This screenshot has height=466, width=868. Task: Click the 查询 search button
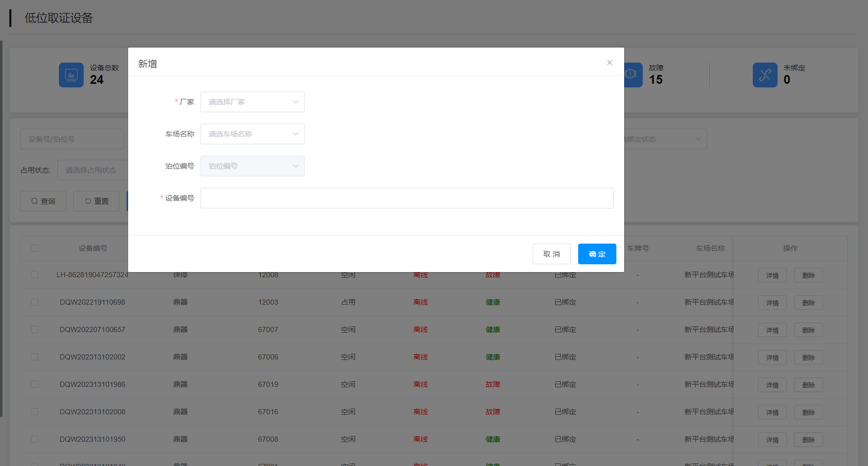[43, 201]
